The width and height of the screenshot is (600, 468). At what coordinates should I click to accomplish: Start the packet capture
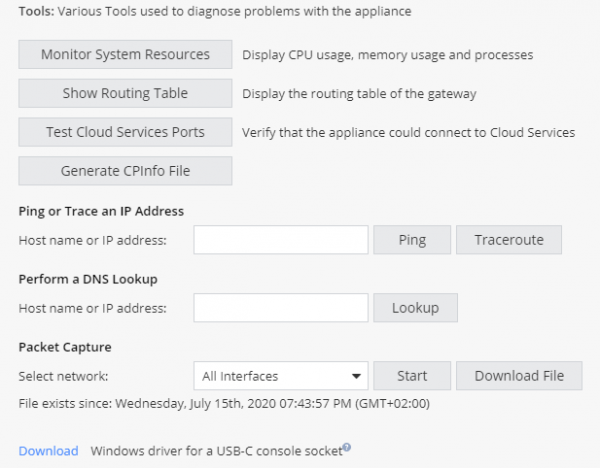pos(412,376)
